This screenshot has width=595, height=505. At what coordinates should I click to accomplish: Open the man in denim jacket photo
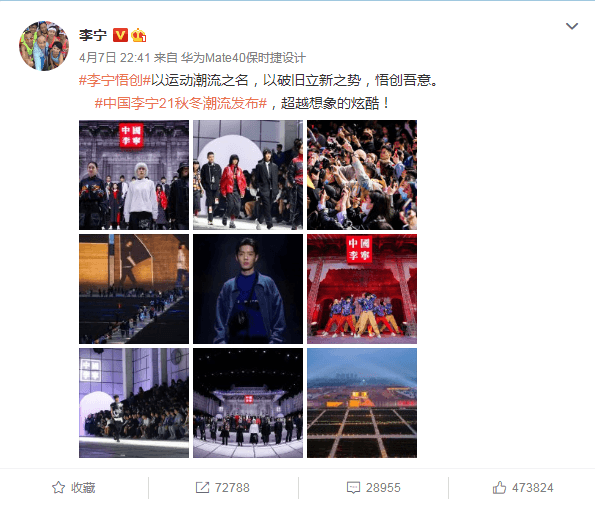point(248,289)
